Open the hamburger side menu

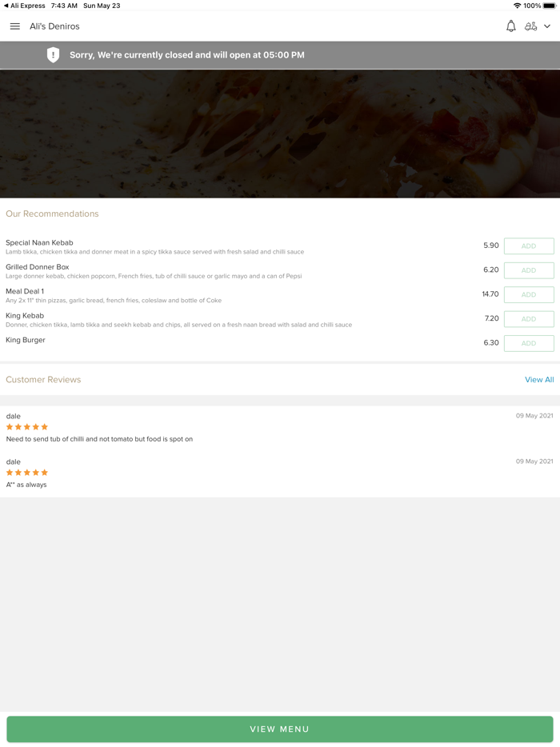(14, 26)
